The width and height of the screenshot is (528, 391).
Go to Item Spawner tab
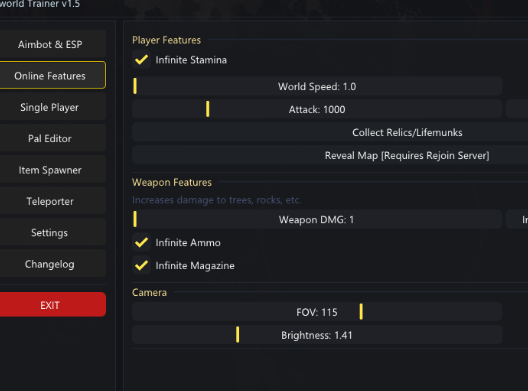51,170
